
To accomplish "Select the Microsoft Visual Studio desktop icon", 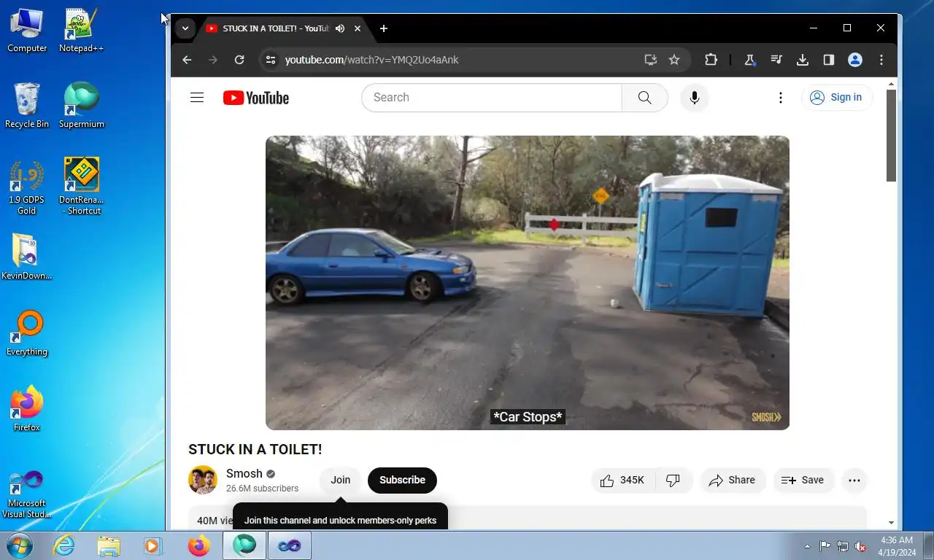I will point(27,495).
